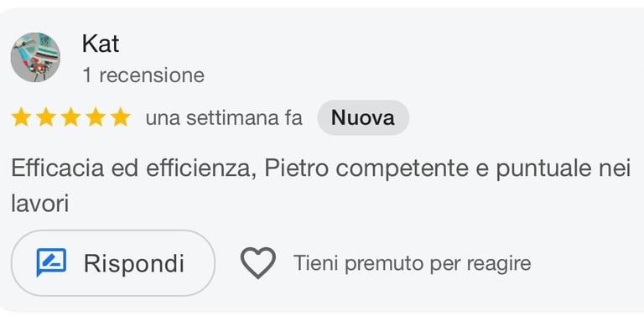Click the fourth yellow rating star
The height and width of the screenshot is (321, 644).
pyautogui.click(x=96, y=118)
